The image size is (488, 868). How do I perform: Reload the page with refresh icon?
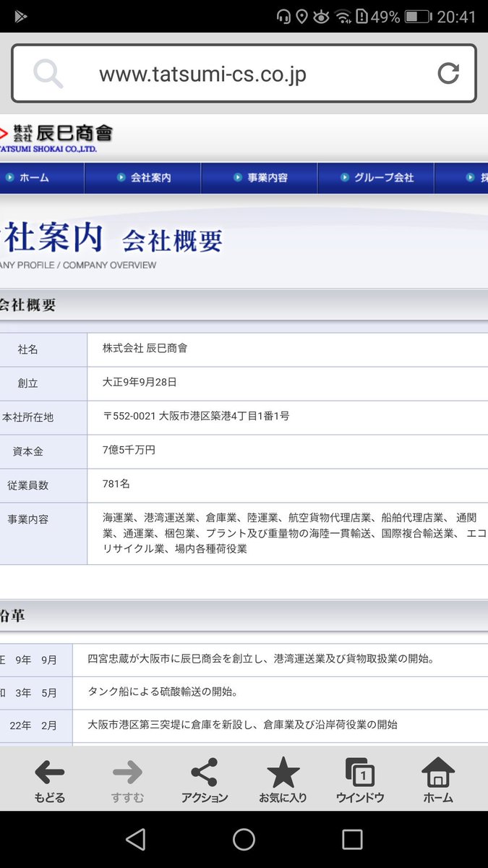448,73
